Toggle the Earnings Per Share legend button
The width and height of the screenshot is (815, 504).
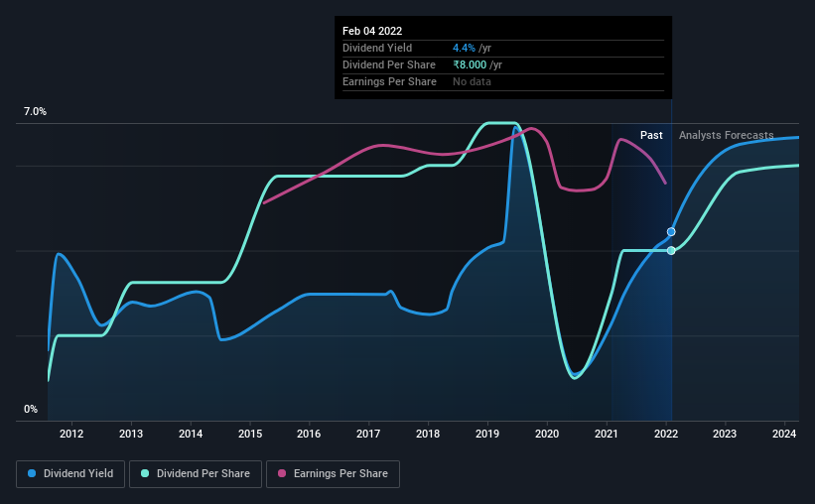pyautogui.click(x=333, y=474)
